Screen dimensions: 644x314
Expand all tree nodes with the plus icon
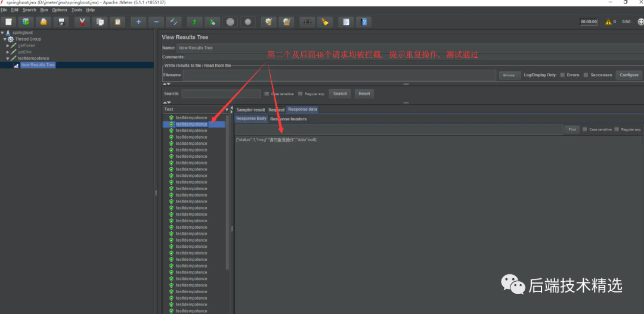(x=138, y=22)
